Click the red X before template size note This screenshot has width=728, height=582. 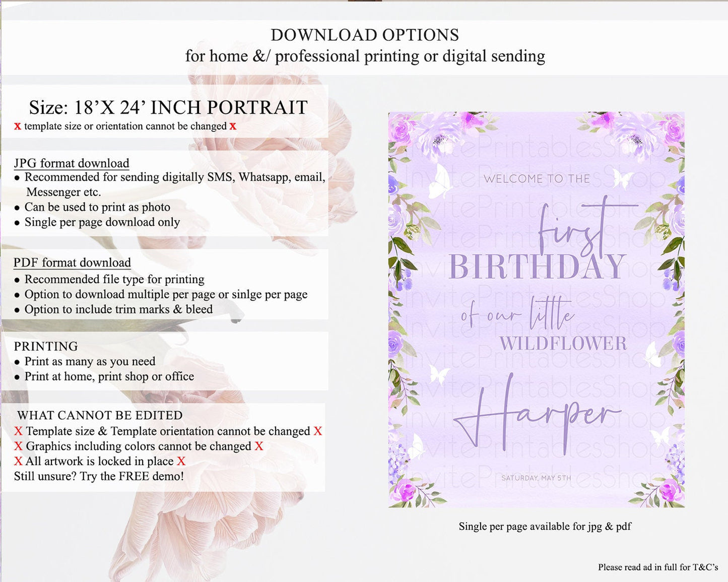point(18,126)
